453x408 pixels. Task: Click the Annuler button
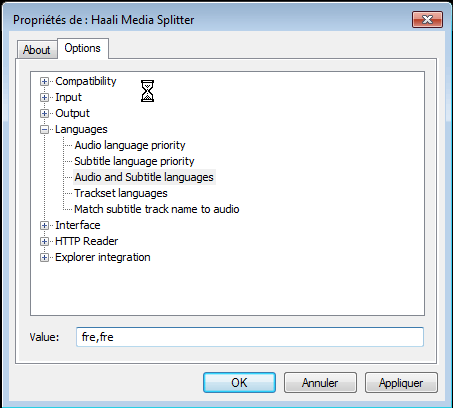click(x=320, y=382)
